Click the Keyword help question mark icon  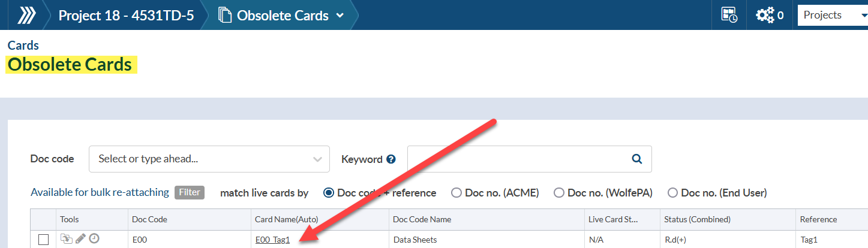click(391, 159)
